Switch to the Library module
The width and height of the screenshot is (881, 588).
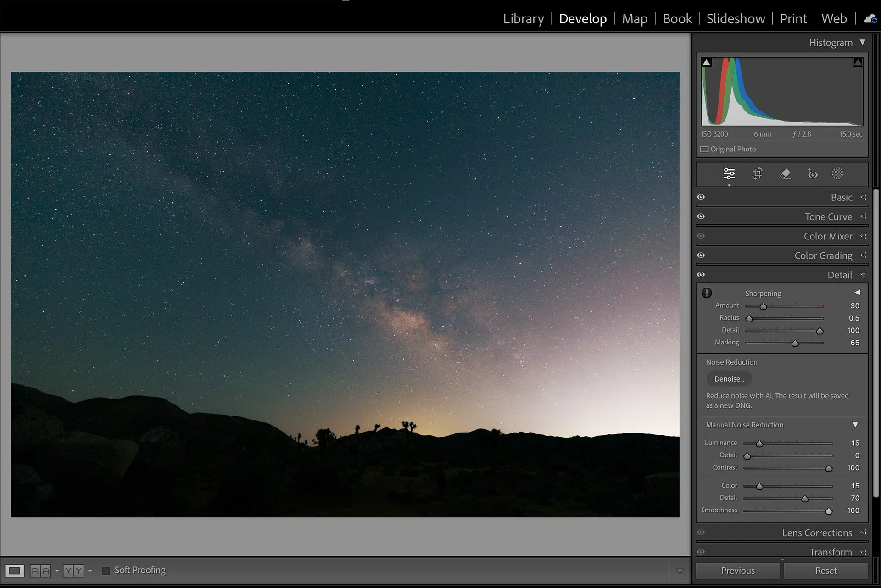pos(523,19)
